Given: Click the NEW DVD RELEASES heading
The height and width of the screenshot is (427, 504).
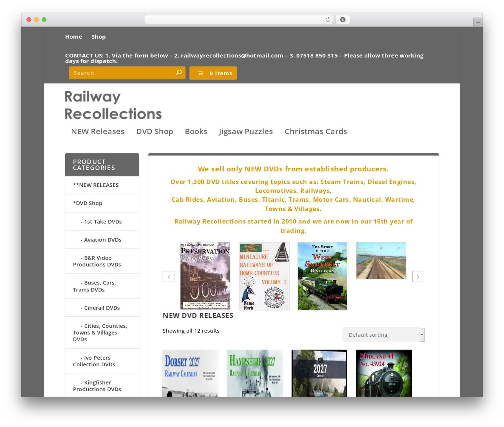Looking at the screenshot, I should [198, 316].
